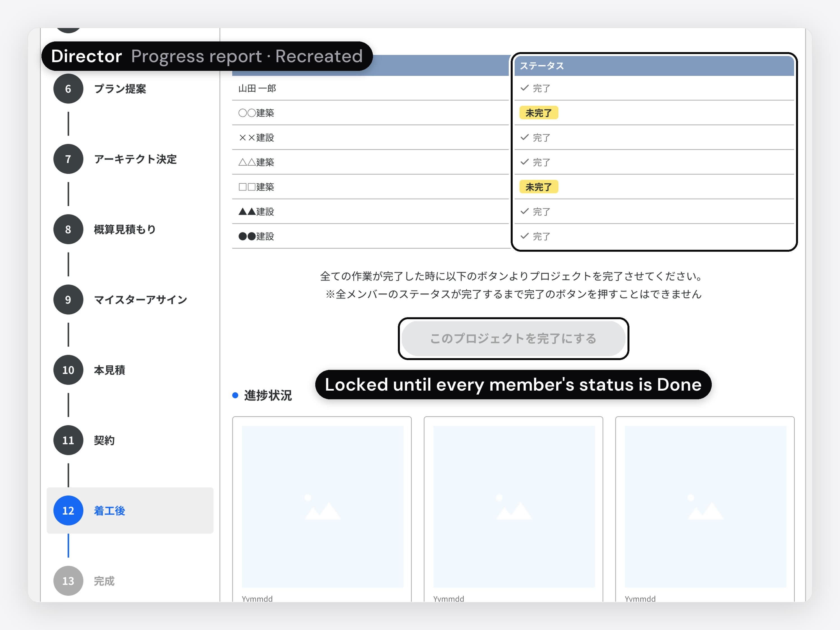Viewport: 840px width, 630px height.
Task: Select step 7 number circle
Action: (68, 159)
